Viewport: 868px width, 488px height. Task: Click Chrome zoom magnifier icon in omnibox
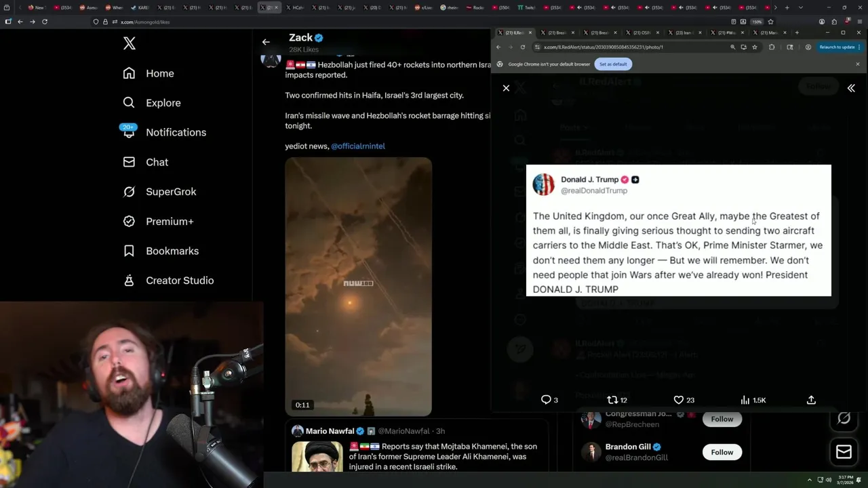(x=732, y=47)
